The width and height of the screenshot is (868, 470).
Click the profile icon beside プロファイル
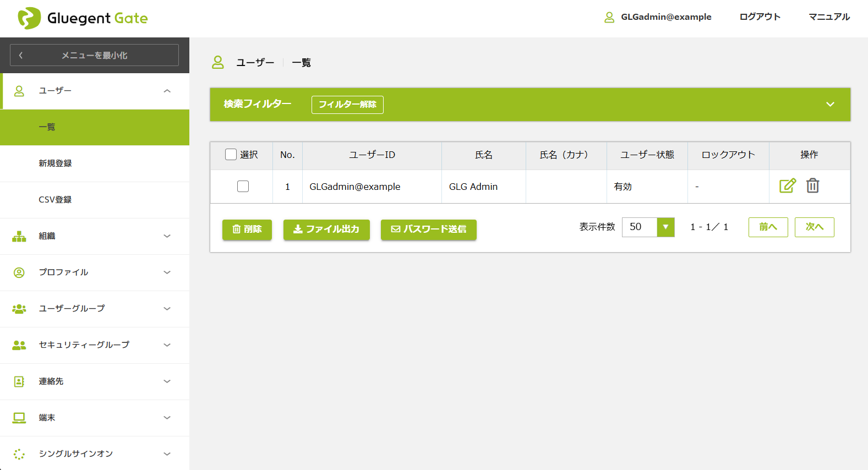(x=19, y=272)
